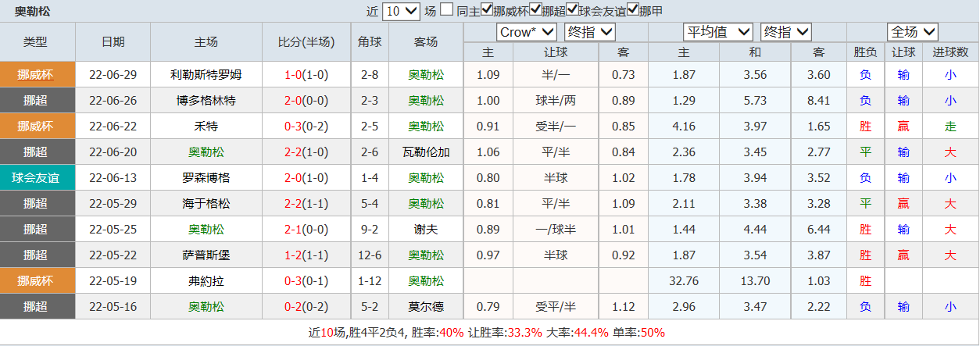Open the 罗森博格 team link
Viewport: 980px width, 346px height.
(x=206, y=178)
